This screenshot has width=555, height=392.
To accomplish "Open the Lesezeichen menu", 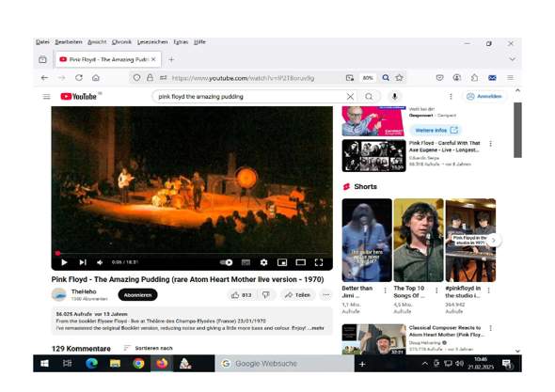I will click(152, 41).
